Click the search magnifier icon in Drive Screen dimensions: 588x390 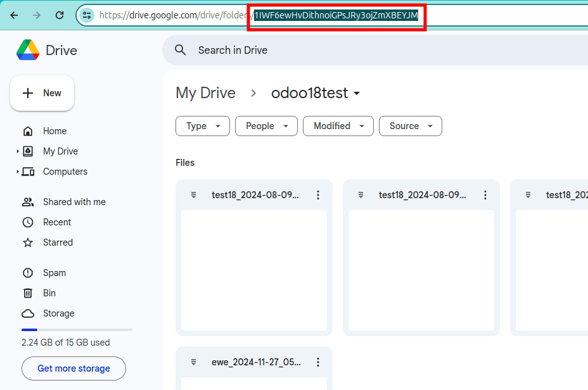[181, 50]
